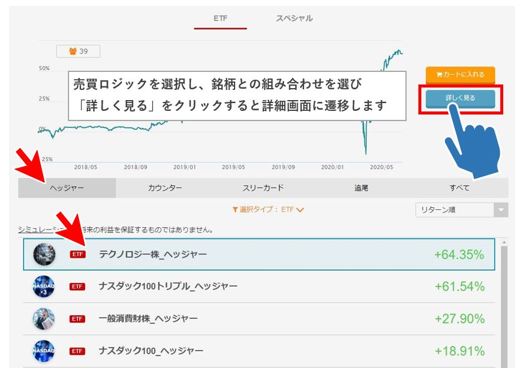
Task: Click the ナスダック100_ヘッジャー avatar icon
Action: click(x=44, y=351)
